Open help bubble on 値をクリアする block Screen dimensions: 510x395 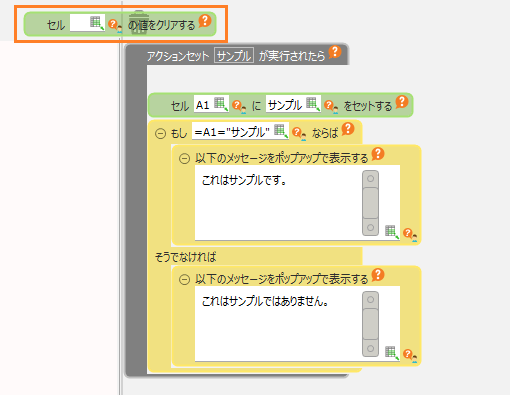[x=205, y=21]
